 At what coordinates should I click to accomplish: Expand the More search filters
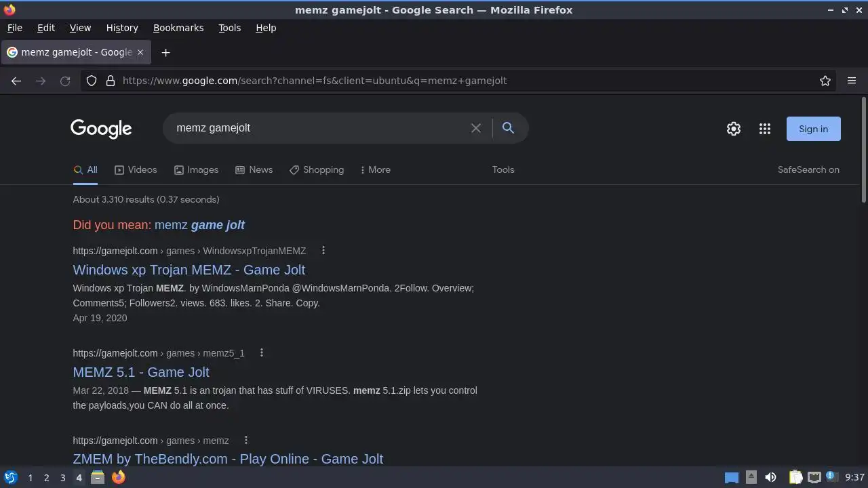coord(375,170)
